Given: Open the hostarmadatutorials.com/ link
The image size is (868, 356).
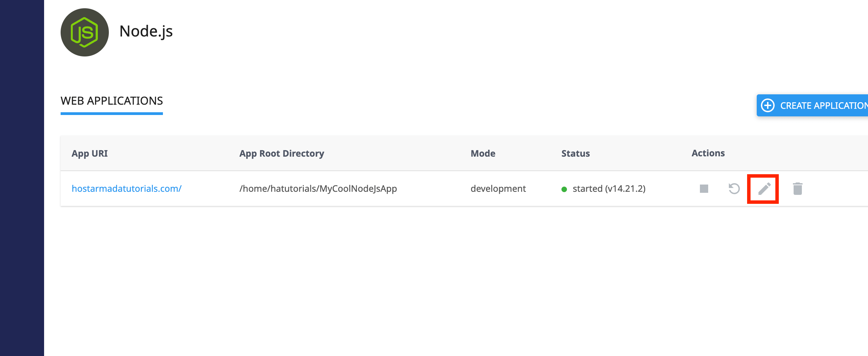Looking at the screenshot, I should click(x=126, y=189).
